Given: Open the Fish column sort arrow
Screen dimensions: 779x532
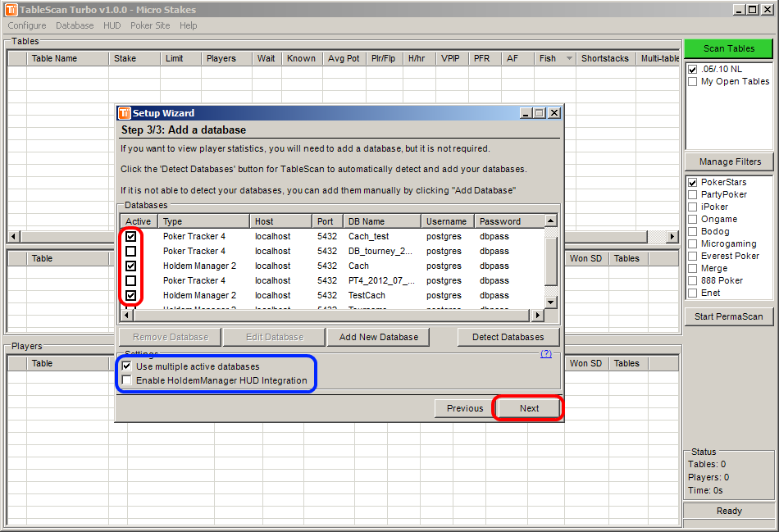Looking at the screenshot, I should (569, 59).
